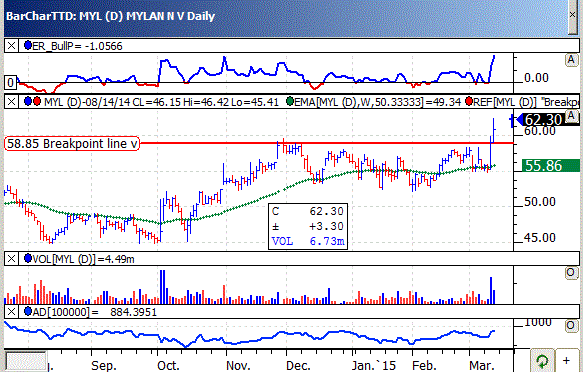Image resolution: width=583 pixels, height=372 pixels.
Task: Click the red REF color dot
Action: pos(469,101)
